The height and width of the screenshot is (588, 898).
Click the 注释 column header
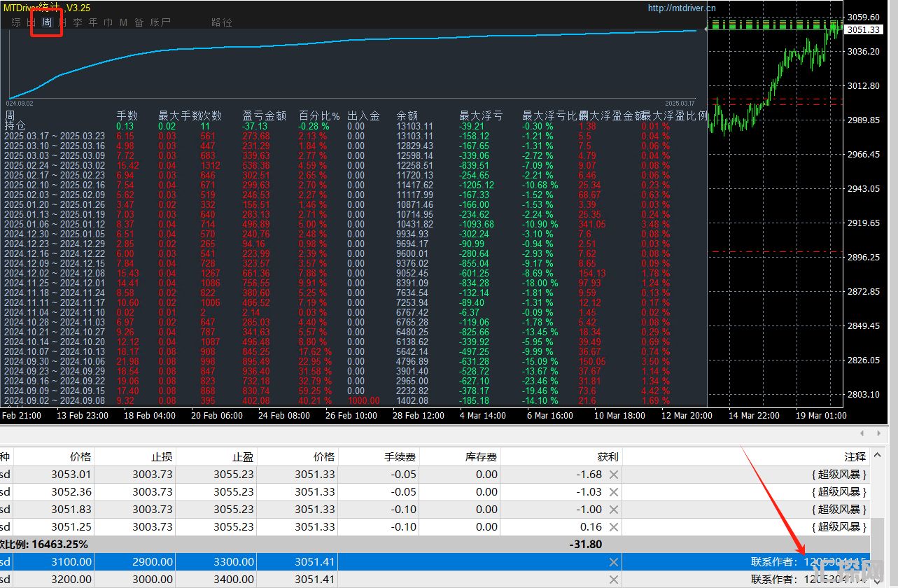pyautogui.click(x=855, y=457)
